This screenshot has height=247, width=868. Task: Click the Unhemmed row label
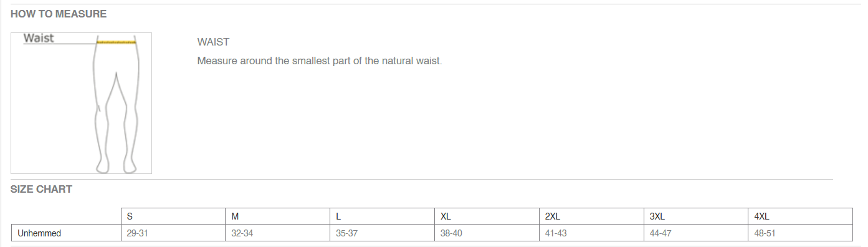(39, 233)
